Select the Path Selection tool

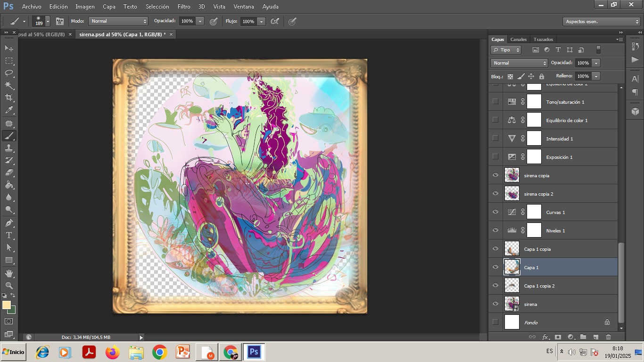9,247
